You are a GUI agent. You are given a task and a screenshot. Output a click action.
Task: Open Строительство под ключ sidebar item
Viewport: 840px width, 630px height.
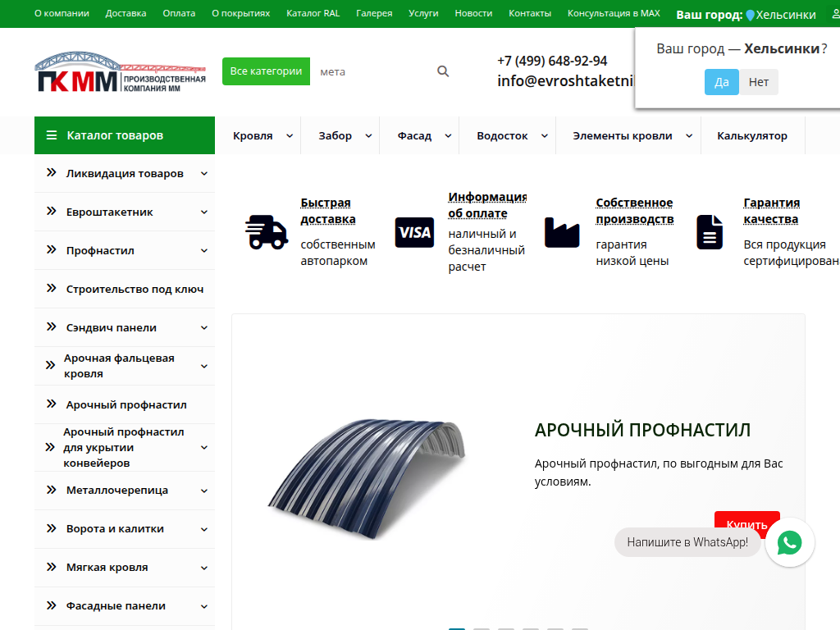135,290
